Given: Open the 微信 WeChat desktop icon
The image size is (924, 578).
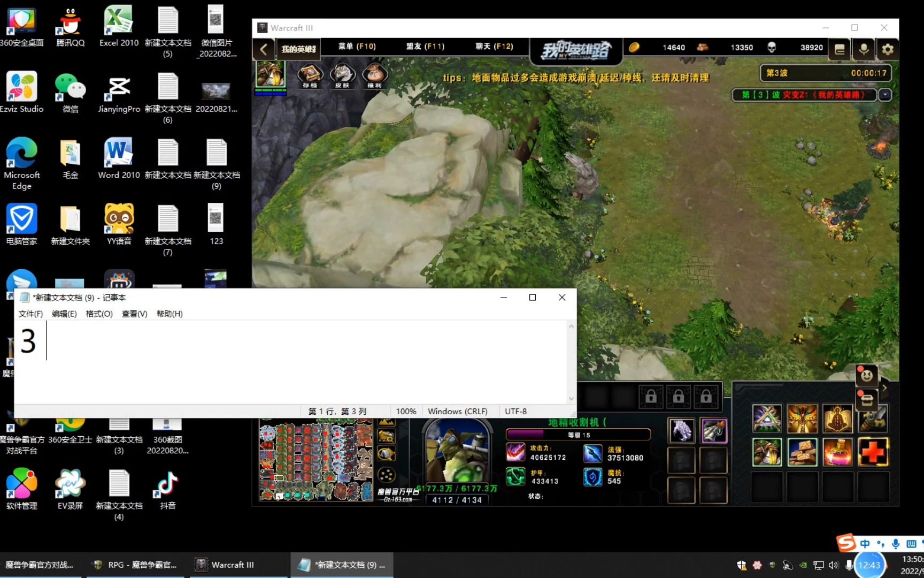Looking at the screenshot, I should pos(70,93).
